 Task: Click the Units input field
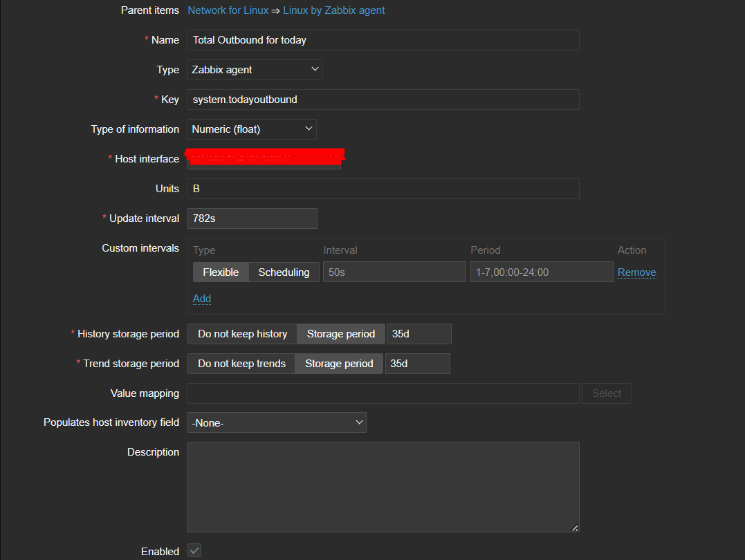(383, 189)
